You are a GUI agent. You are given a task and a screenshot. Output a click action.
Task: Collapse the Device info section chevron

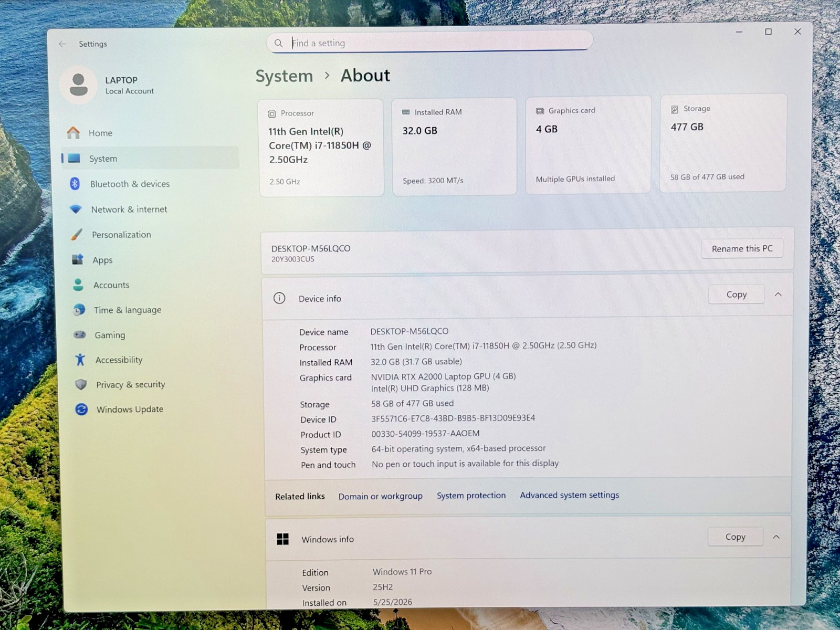[778, 295]
